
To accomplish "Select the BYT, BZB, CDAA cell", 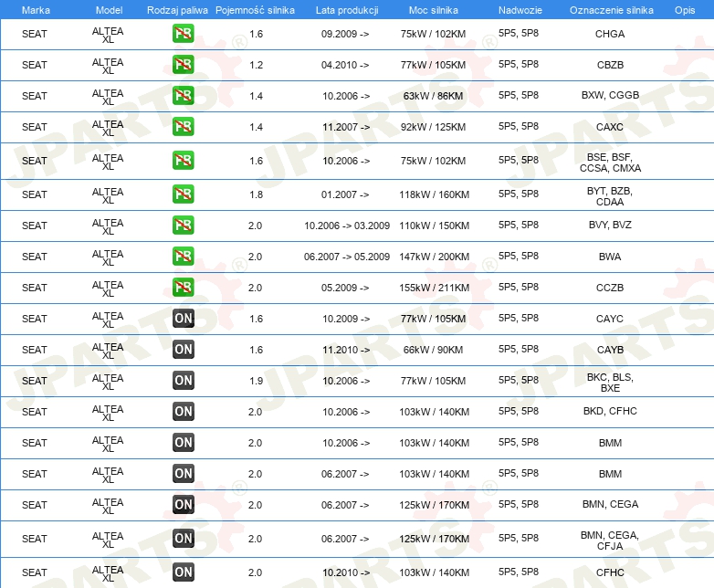I will (x=610, y=196).
